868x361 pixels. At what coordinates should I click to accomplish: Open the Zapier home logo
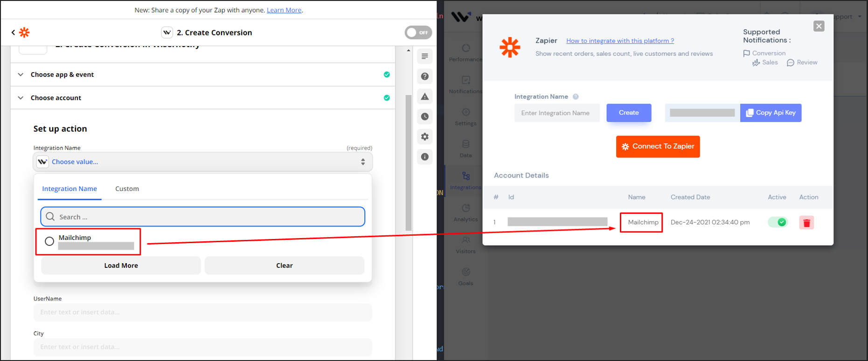click(x=24, y=32)
